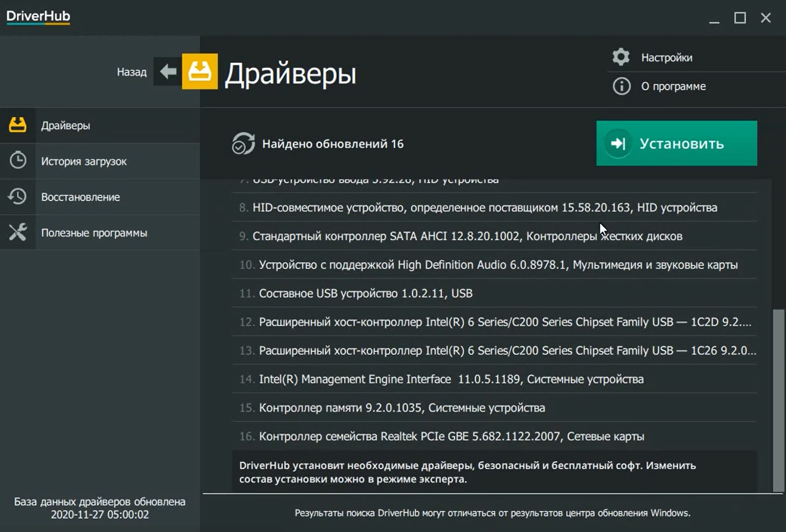The width and height of the screenshot is (786, 532).
Task: Open Полезные программы menu item
Action: [x=94, y=233]
